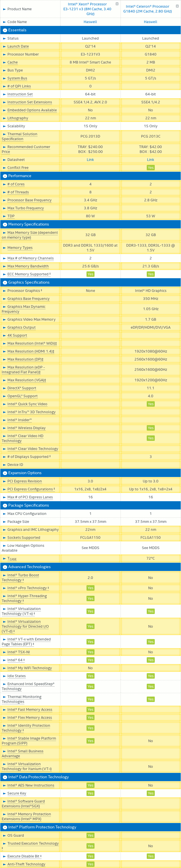Viewport: 181px width, 868px height.
Task: Click the arrow icon beside # of Cores
Action: tap(4, 184)
